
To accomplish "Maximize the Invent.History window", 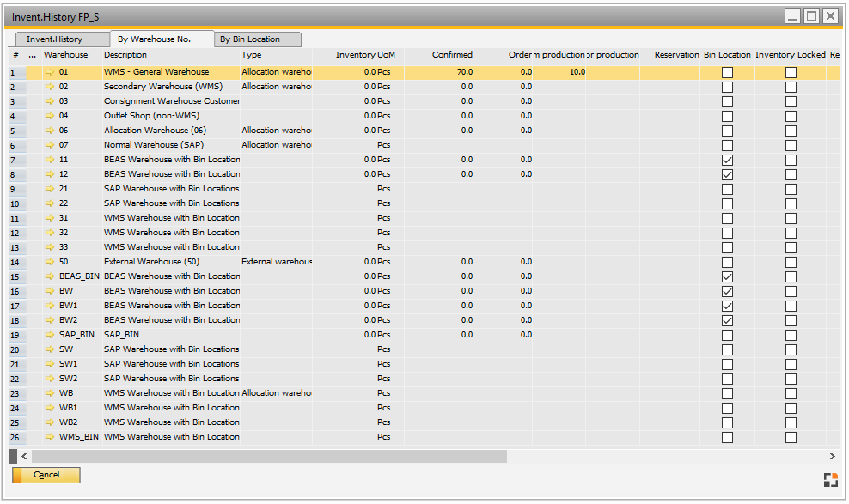I will 811,16.
